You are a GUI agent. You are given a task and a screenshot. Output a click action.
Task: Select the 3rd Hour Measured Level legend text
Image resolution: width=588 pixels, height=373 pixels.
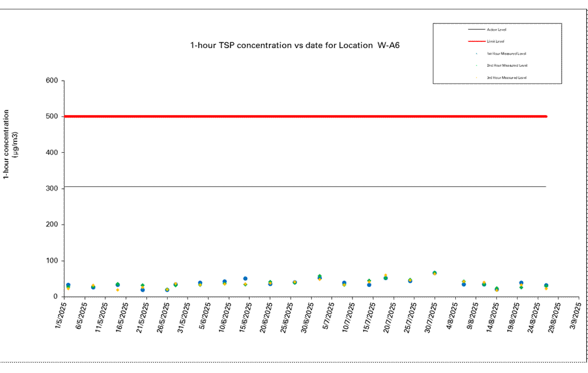point(506,78)
